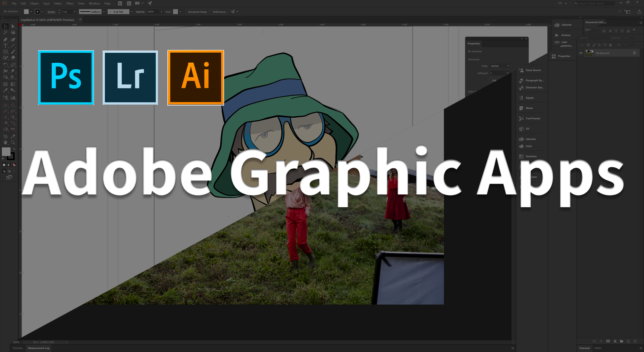Open the Character Styles panel
The width and height of the screenshot is (644, 352).
pos(532,87)
